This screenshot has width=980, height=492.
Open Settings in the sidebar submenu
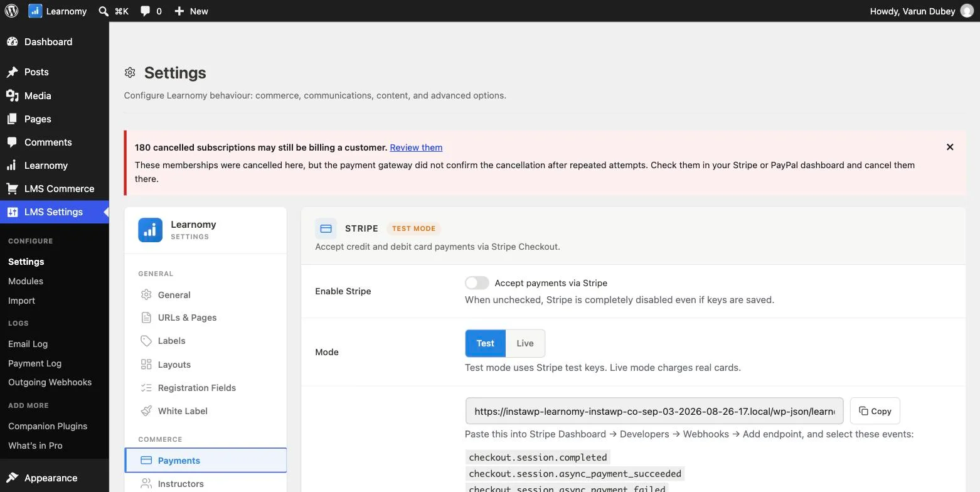(26, 262)
